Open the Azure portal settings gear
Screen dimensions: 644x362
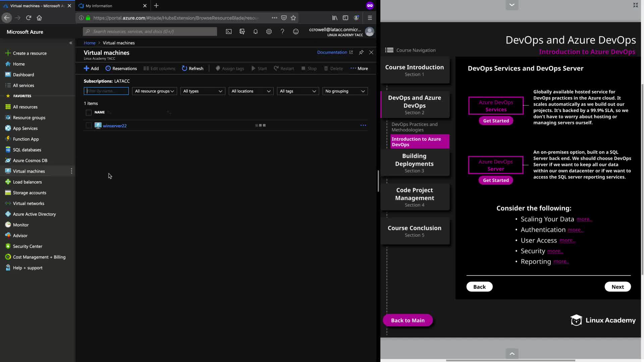pos(269,32)
